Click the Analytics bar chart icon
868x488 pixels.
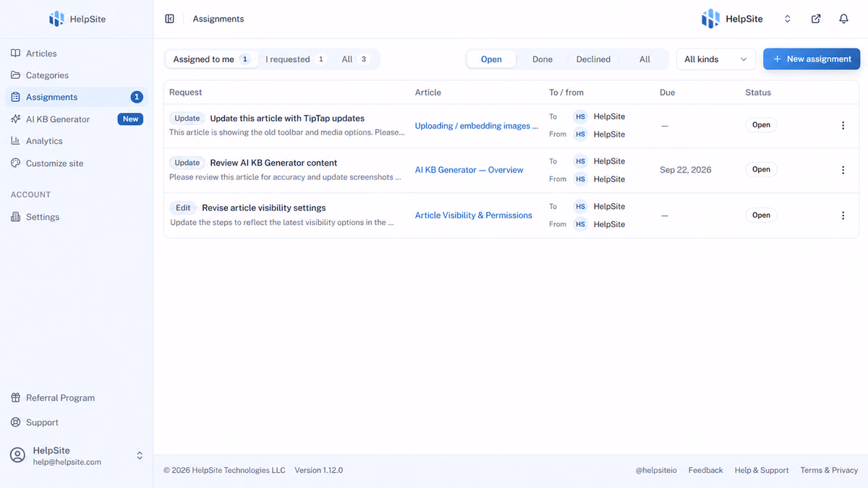pyautogui.click(x=15, y=141)
